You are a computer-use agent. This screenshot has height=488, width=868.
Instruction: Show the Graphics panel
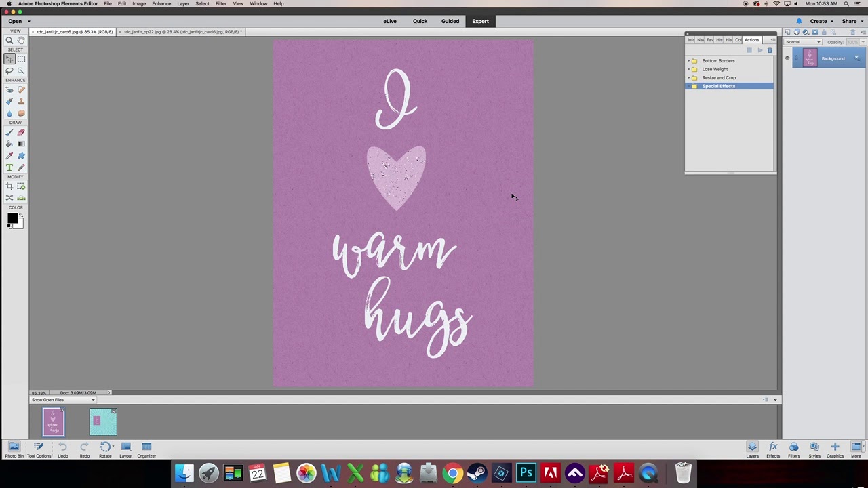[x=835, y=449]
